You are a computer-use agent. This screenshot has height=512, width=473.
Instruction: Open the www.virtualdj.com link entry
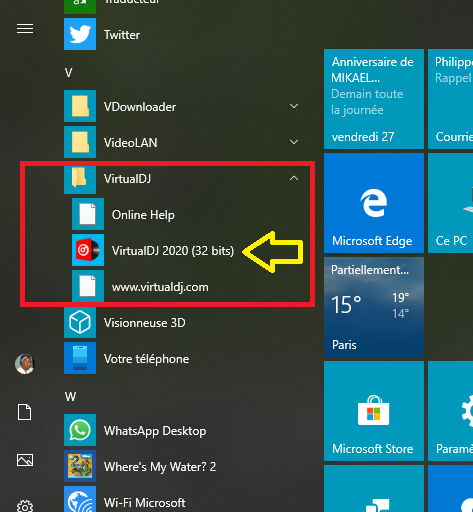189,286
